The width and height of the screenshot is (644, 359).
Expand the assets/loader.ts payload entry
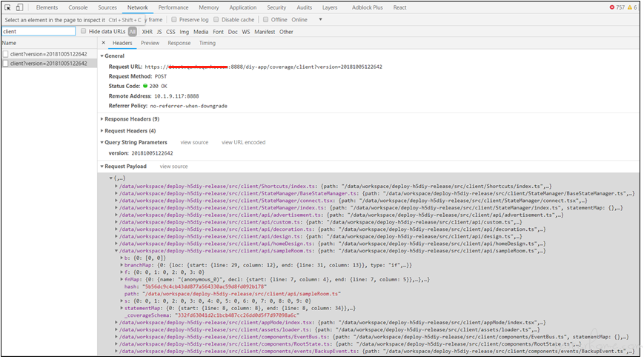tap(116, 329)
